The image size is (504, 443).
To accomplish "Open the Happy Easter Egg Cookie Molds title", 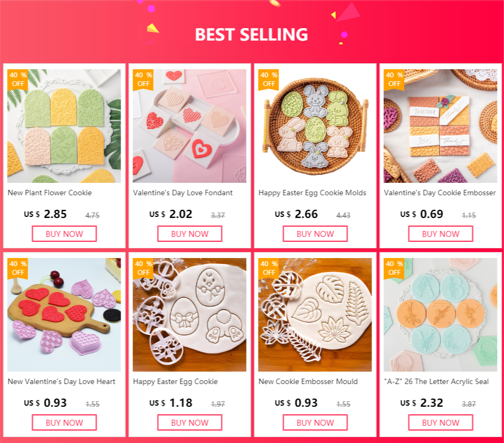I will click(313, 193).
